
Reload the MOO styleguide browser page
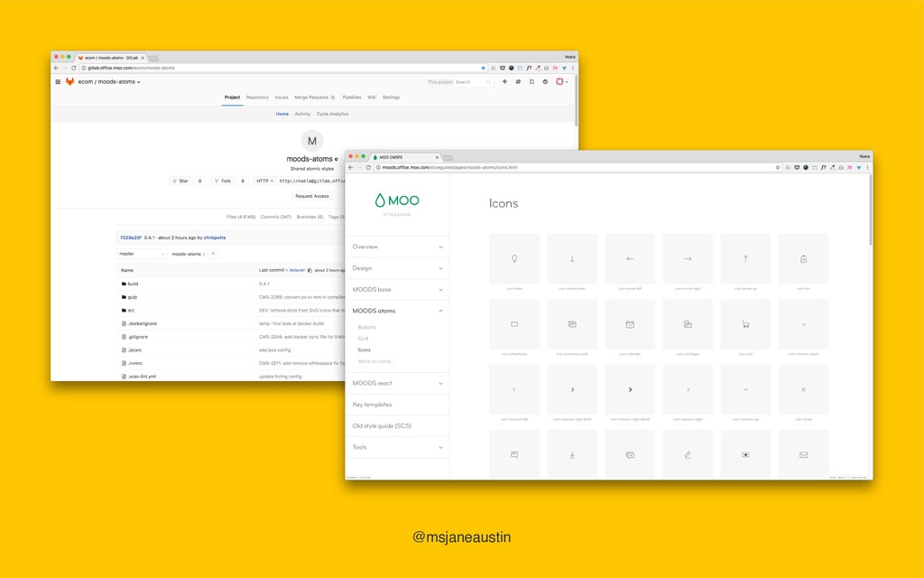[x=368, y=167]
